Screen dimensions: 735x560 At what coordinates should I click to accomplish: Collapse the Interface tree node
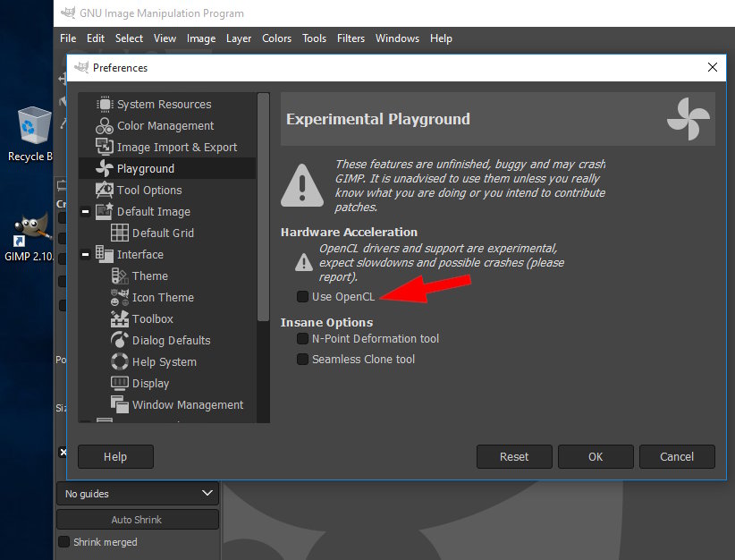click(85, 254)
